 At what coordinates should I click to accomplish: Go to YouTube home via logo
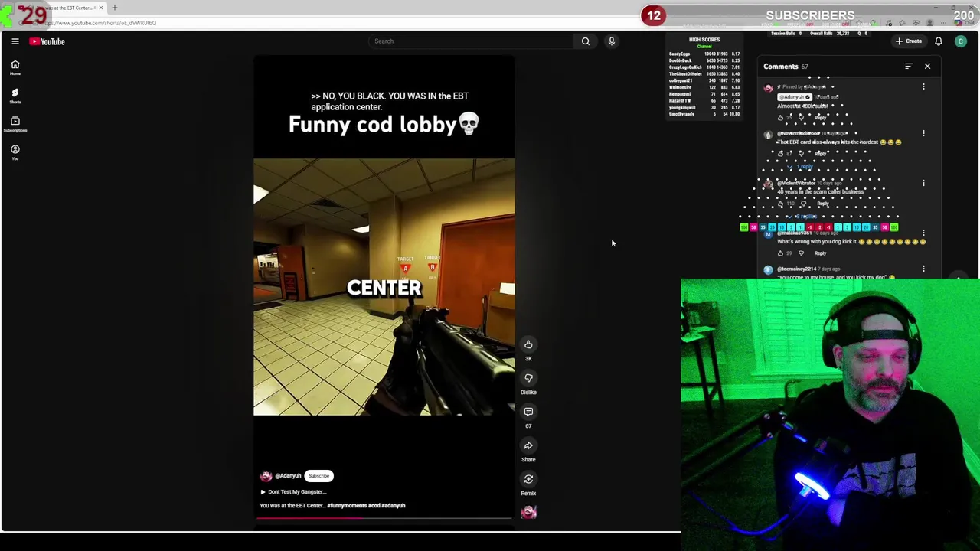(47, 41)
